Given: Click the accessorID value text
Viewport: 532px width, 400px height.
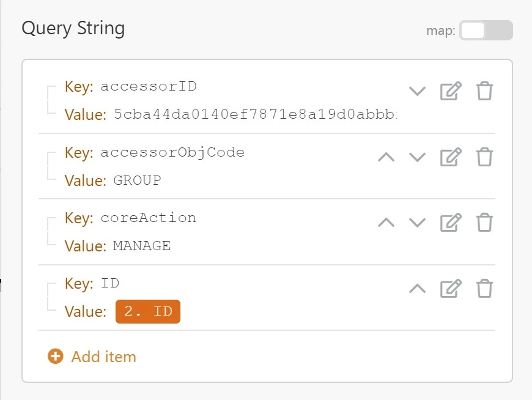Looking at the screenshot, I should click(255, 114).
